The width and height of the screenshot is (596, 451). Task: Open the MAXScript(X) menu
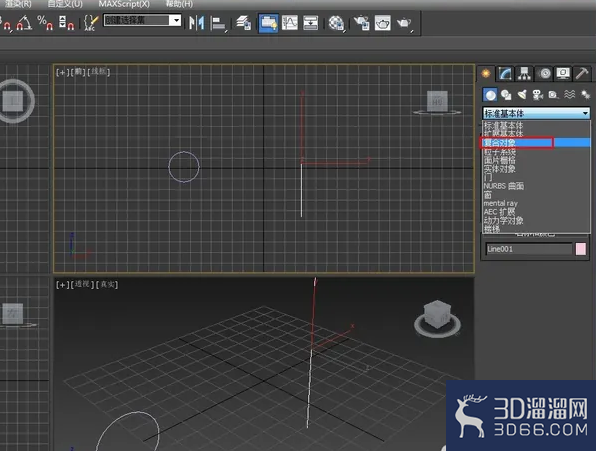click(124, 4)
